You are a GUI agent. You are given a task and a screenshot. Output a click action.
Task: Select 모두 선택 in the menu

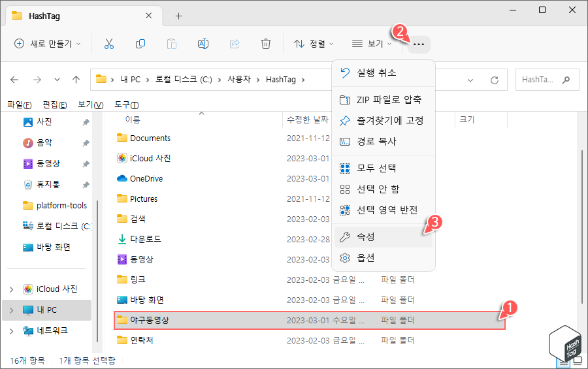pyautogui.click(x=384, y=168)
